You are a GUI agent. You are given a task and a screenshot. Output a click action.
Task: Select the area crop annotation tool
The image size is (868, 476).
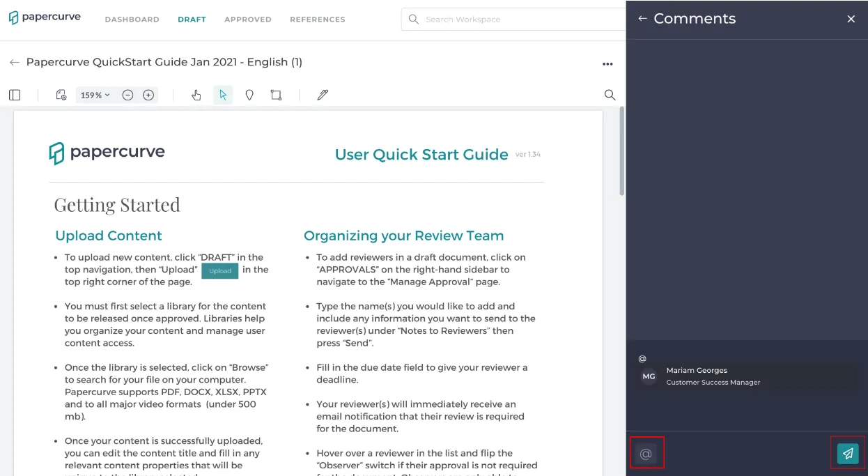pos(276,95)
